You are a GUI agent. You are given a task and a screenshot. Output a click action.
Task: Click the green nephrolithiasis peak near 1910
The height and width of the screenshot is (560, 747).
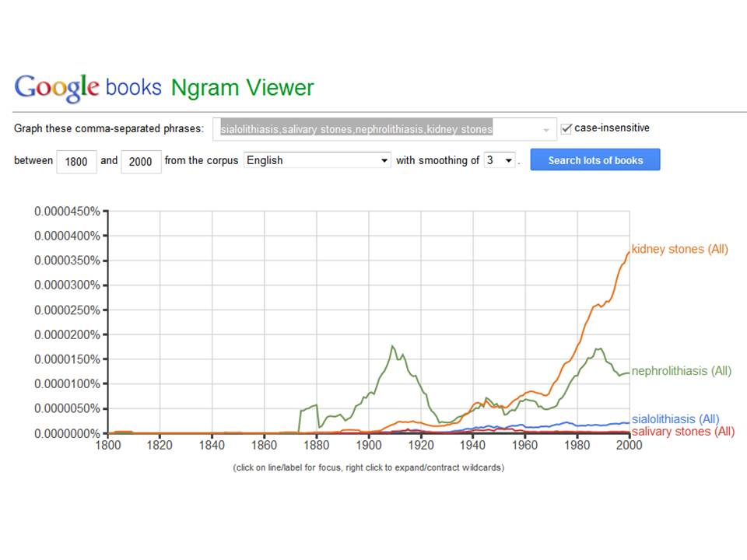point(392,346)
